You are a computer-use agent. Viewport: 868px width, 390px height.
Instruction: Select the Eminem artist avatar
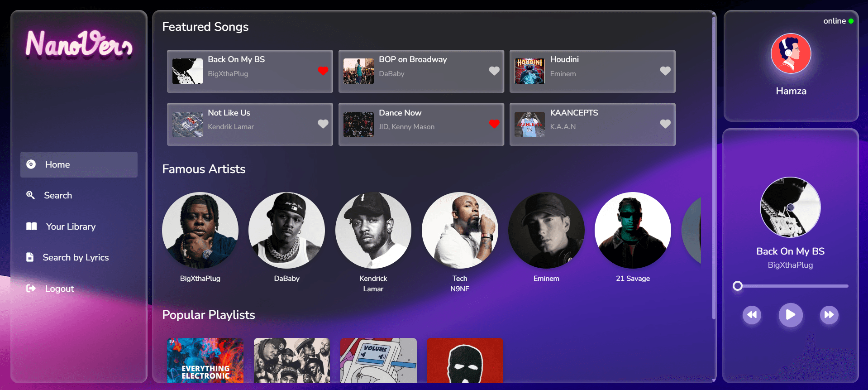click(x=546, y=230)
